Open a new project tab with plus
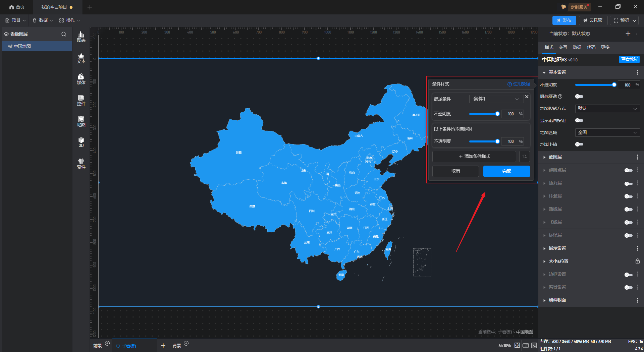The height and width of the screenshot is (352, 644). (90, 7)
